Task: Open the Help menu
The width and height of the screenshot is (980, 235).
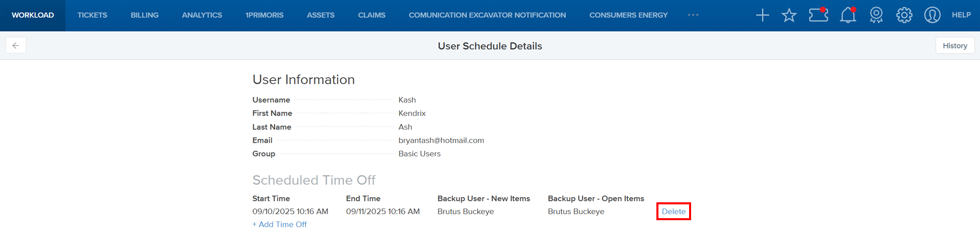Action: coord(961,15)
